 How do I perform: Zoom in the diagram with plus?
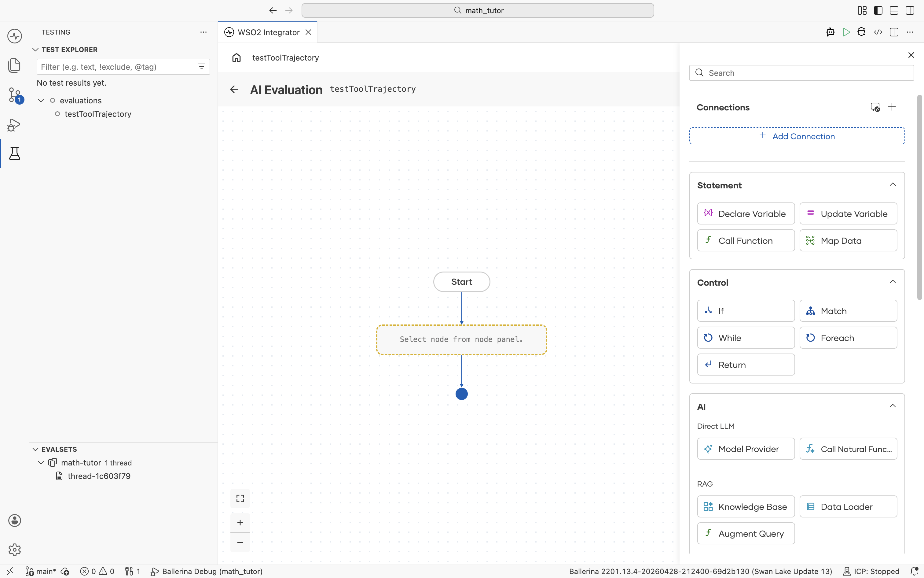[x=240, y=523]
